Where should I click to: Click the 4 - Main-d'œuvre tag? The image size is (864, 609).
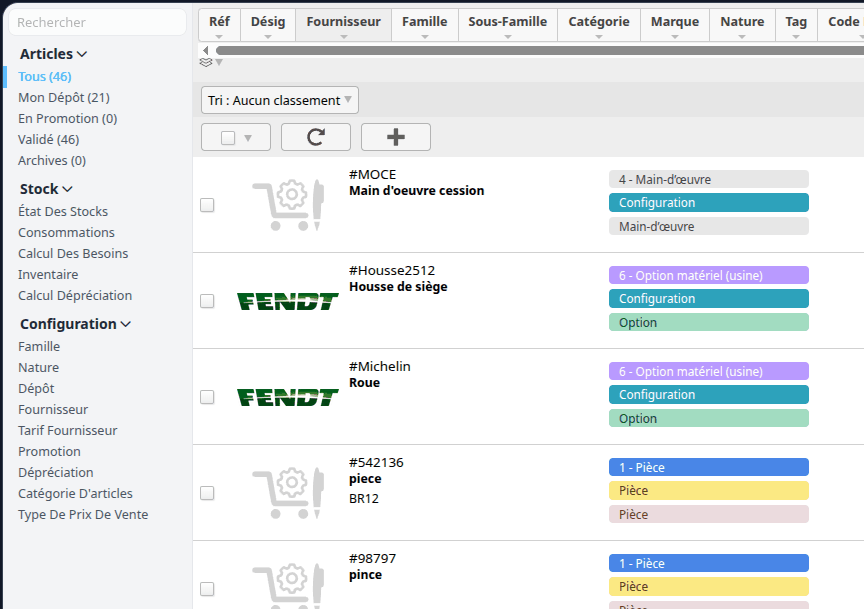[709, 179]
